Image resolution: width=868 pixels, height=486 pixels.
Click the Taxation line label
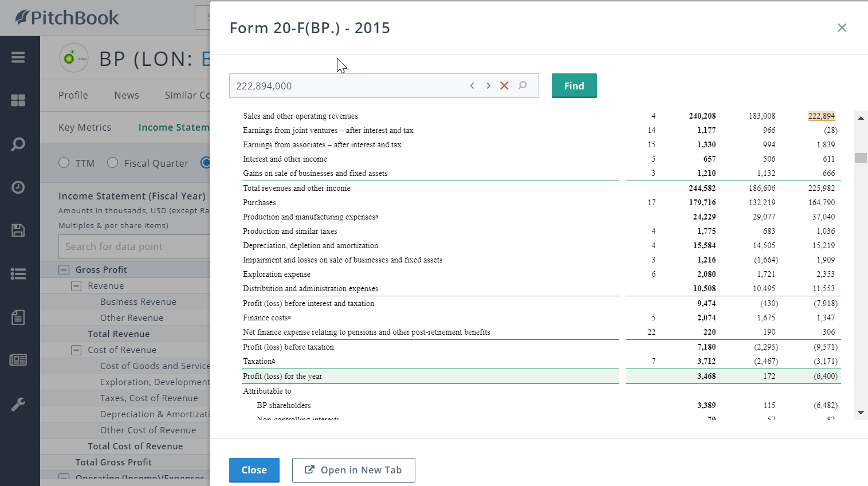[x=258, y=361]
